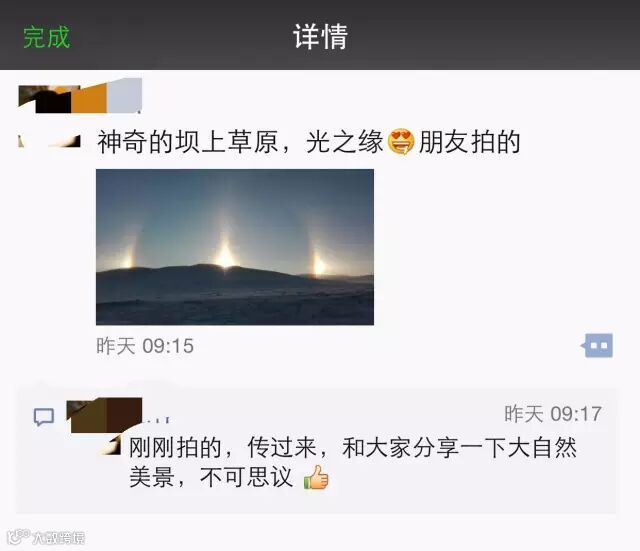
Task: Tap the 详情 title in the header
Action: click(x=320, y=37)
